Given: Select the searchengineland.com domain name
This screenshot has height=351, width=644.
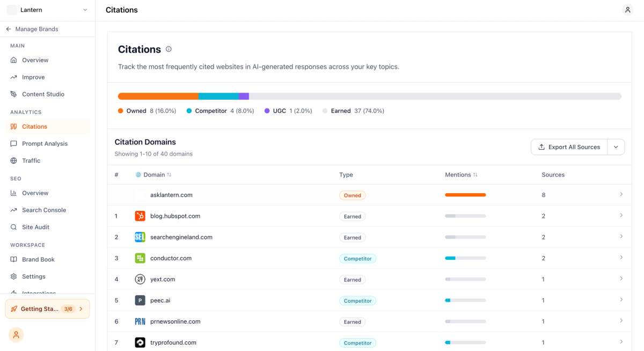Looking at the screenshot, I should point(181,237).
